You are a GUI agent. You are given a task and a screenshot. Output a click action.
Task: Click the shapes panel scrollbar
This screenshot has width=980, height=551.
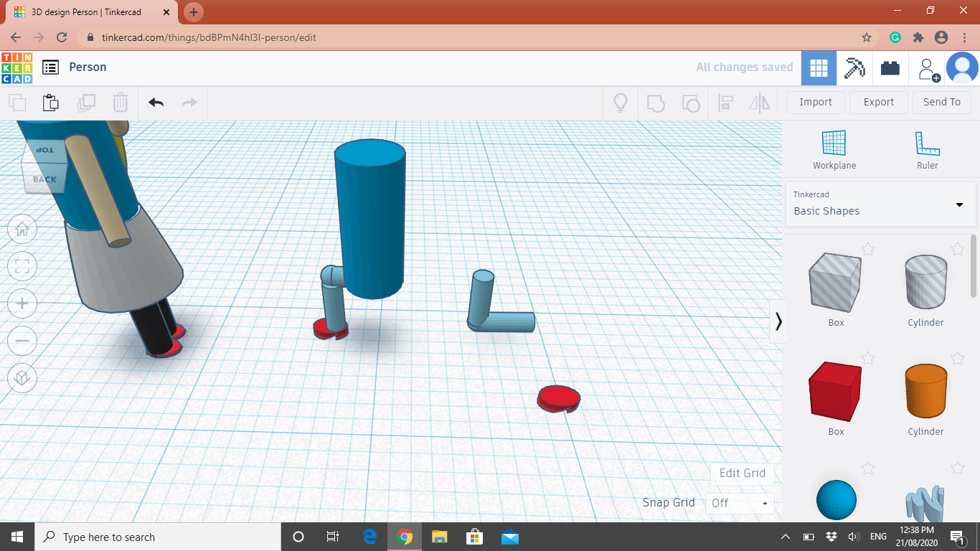(x=974, y=265)
